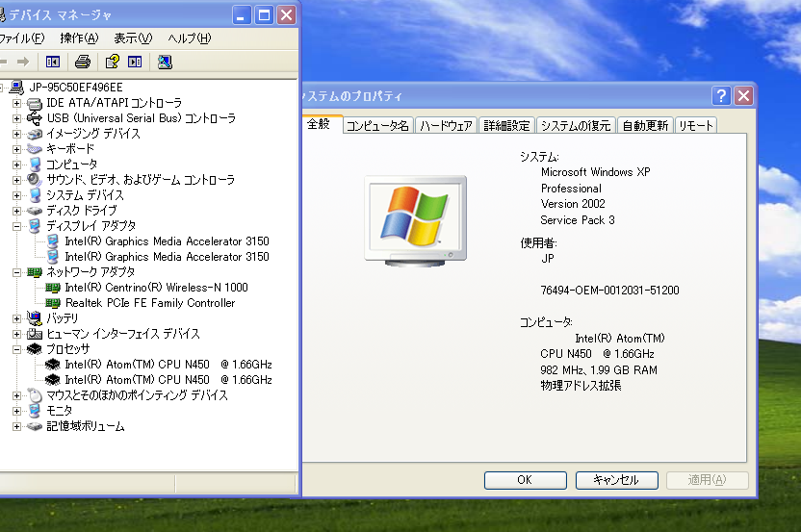Screen dimensions: 801x532
Task: Click product ID 76494-OEM-0012031-51200
Action: pyautogui.click(x=610, y=291)
